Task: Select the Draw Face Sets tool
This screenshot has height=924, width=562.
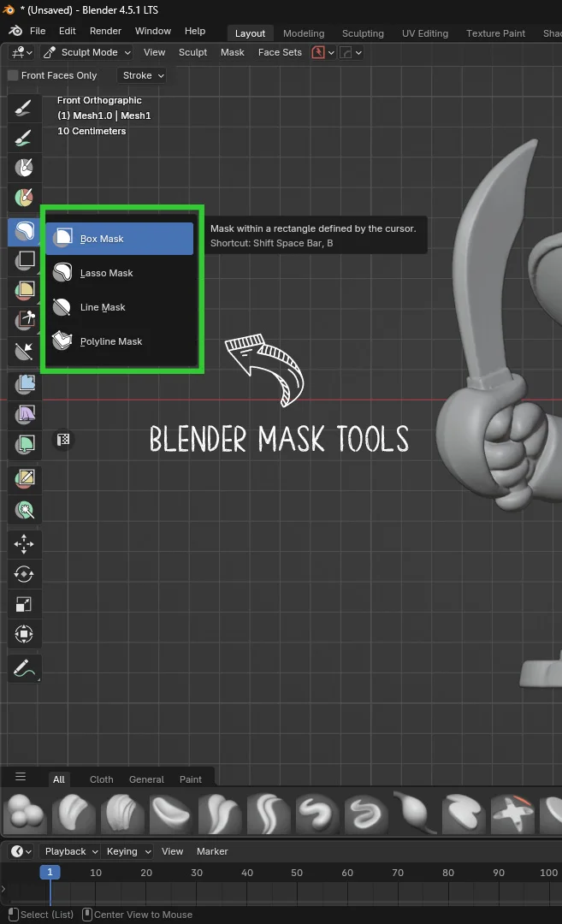Action: coord(24,198)
